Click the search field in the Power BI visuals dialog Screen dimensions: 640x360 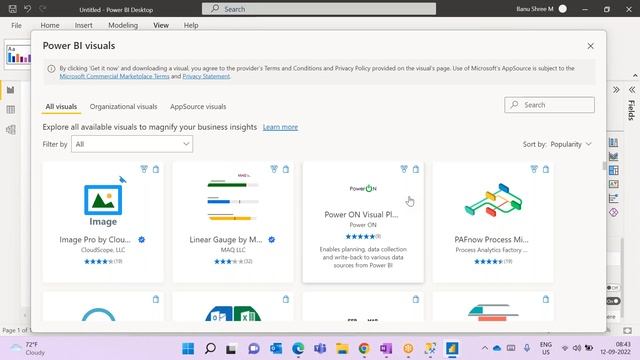[x=549, y=105]
